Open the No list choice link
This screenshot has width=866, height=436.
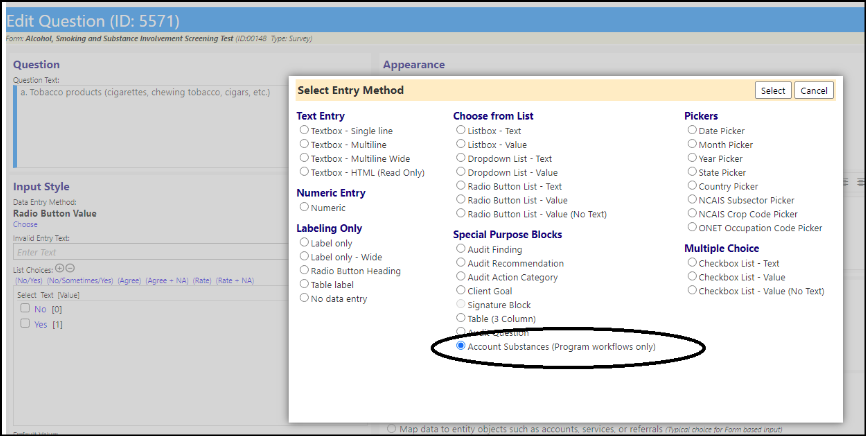pos(40,309)
